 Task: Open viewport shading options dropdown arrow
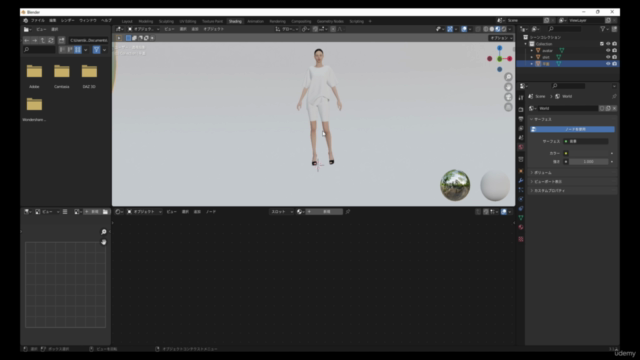510,29
